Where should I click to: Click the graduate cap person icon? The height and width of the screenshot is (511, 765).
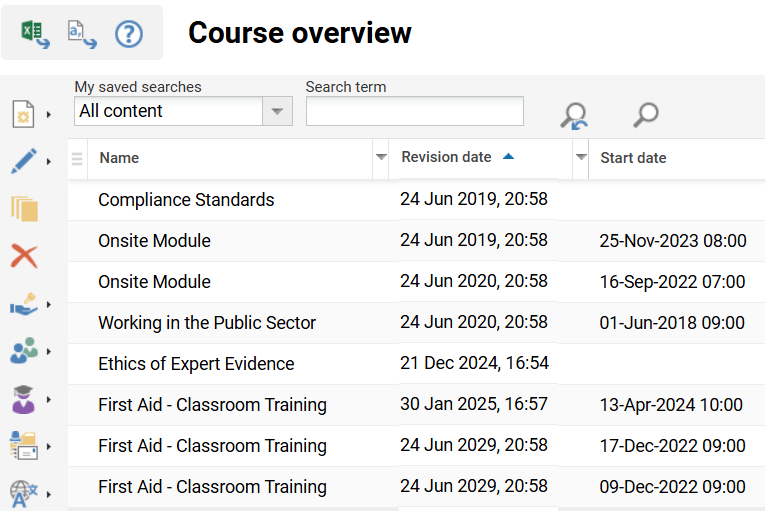pos(23,399)
